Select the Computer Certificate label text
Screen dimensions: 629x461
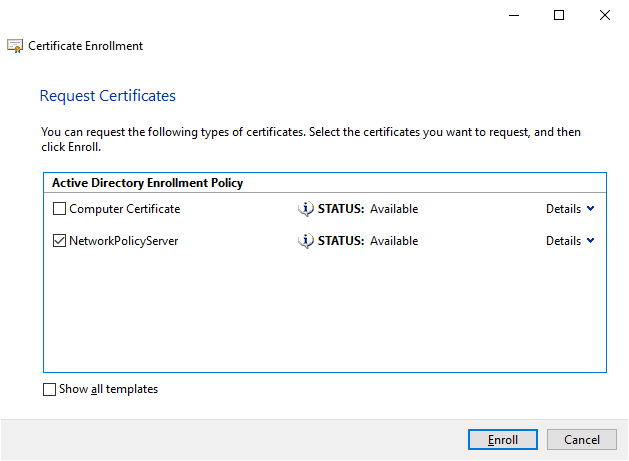pos(125,209)
